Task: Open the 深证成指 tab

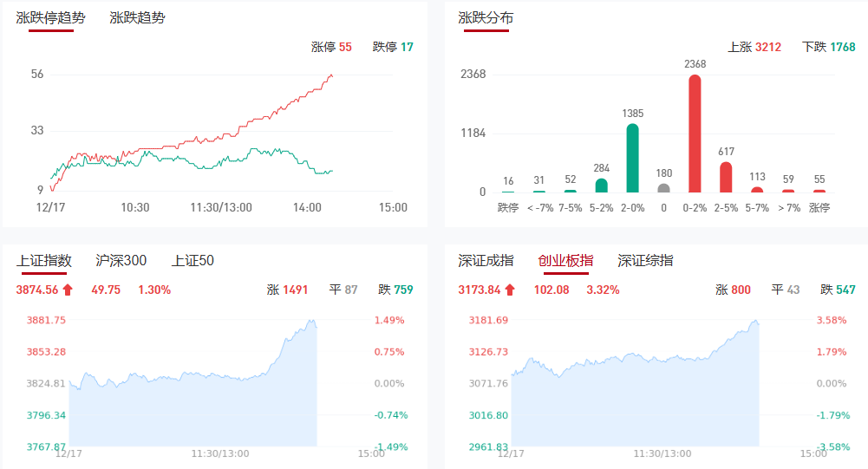Action: pos(486,260)
